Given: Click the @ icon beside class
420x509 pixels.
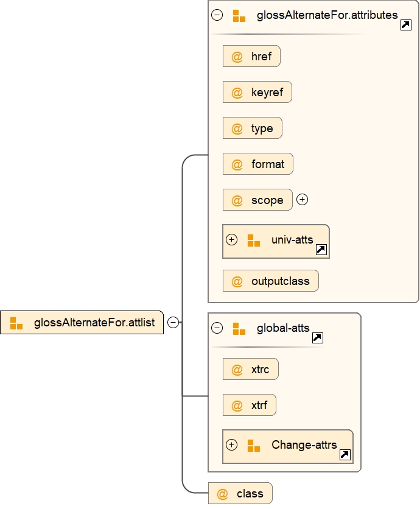Looking at the screenshot, I should [222, 494].
